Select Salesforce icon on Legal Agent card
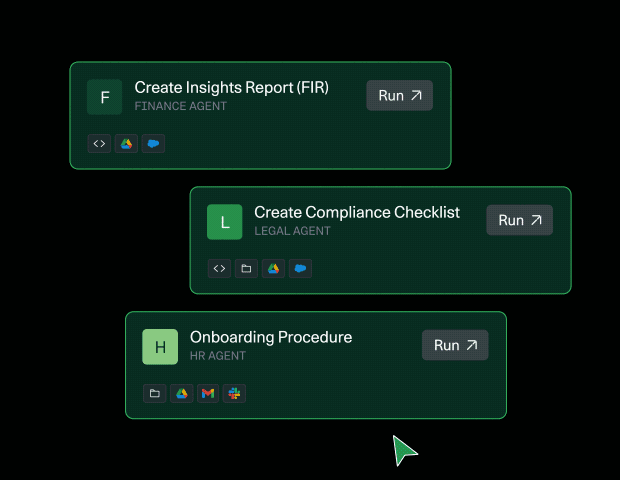This screenshot has height=480, width=620. pyautogui.click(x=301, y=268)
